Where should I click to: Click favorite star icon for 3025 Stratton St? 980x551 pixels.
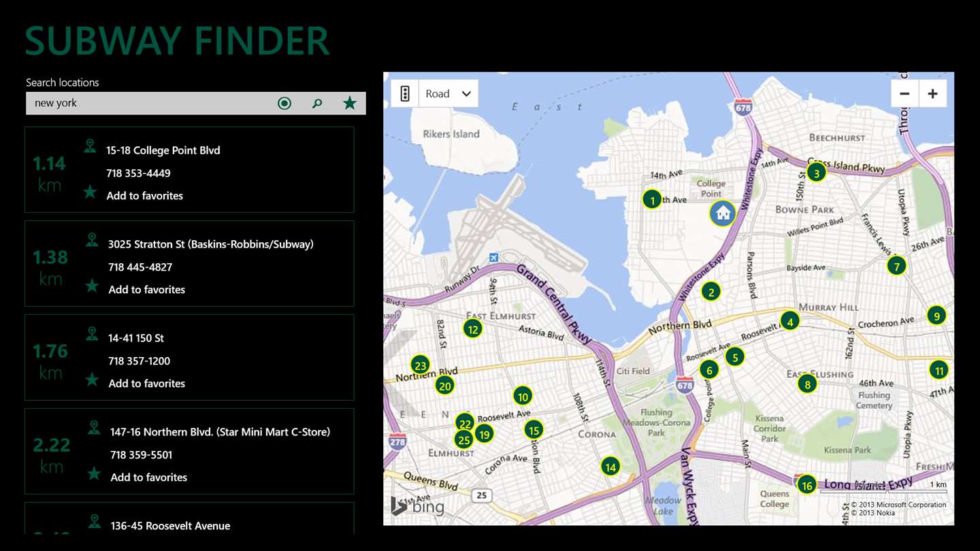point(92,286)
